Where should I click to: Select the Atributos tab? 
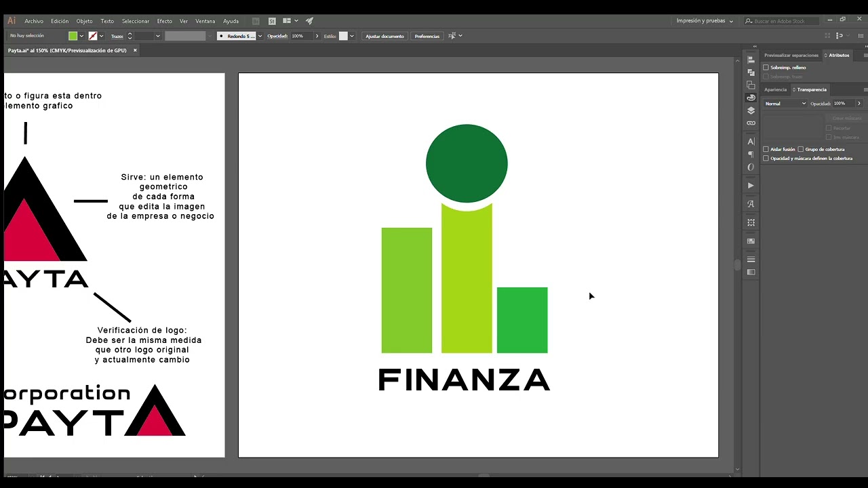pyautogui.click(x=839, y=55)
